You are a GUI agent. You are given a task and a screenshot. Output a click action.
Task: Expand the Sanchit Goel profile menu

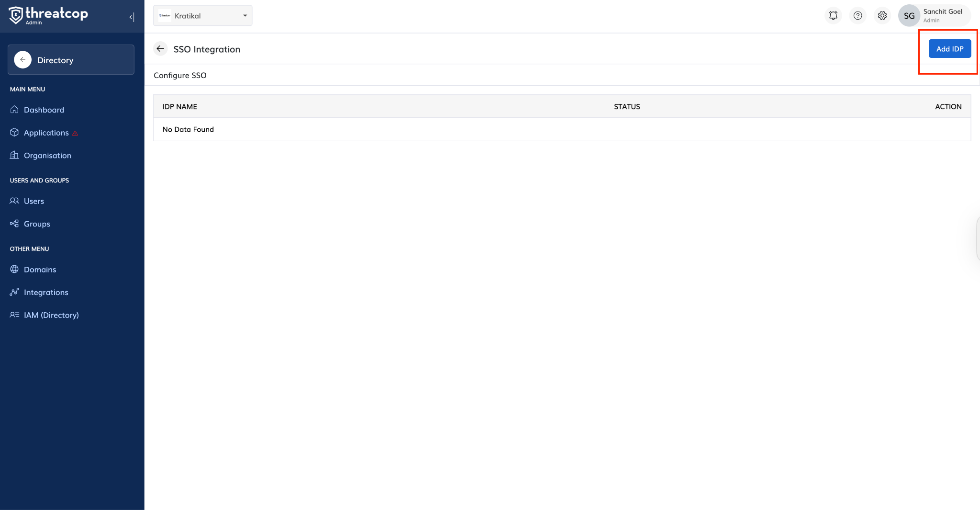(x=942, y=15)
